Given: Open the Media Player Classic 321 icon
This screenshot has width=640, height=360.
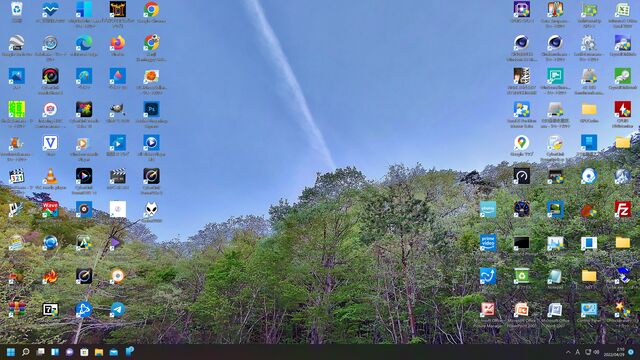Looking at the screenshot, I should 17,176.
